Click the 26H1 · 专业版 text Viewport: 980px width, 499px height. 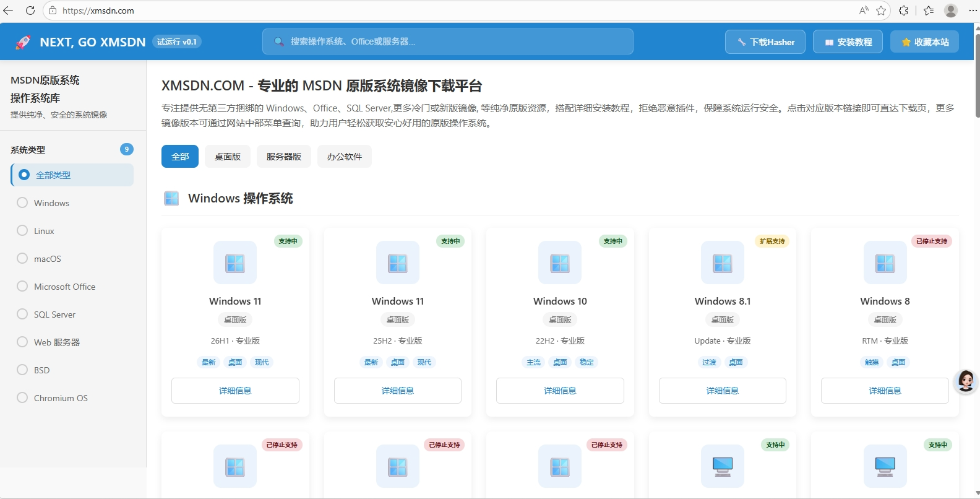click(x=235, y=341)
